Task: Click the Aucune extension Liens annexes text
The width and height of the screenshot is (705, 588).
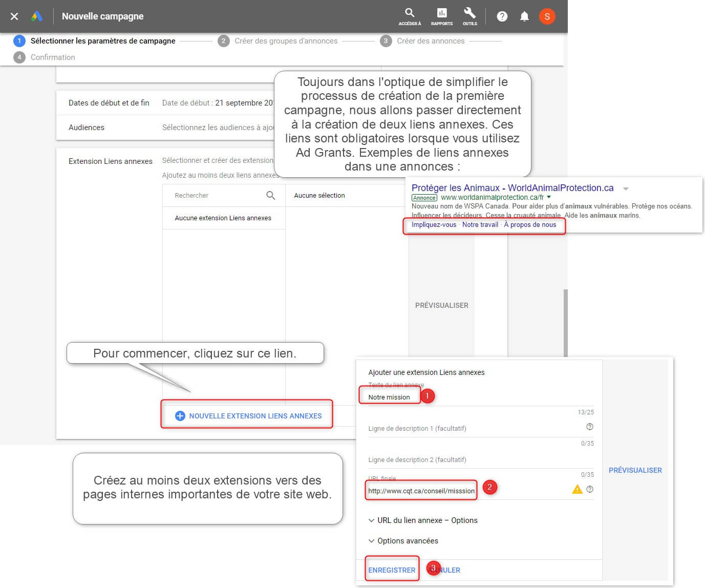Action: (x=223, y=218)
